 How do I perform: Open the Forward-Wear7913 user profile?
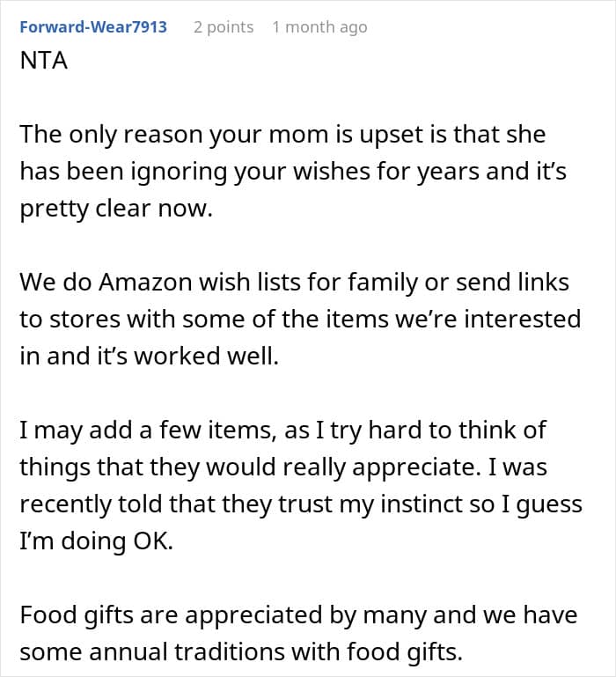click(93, 27)
